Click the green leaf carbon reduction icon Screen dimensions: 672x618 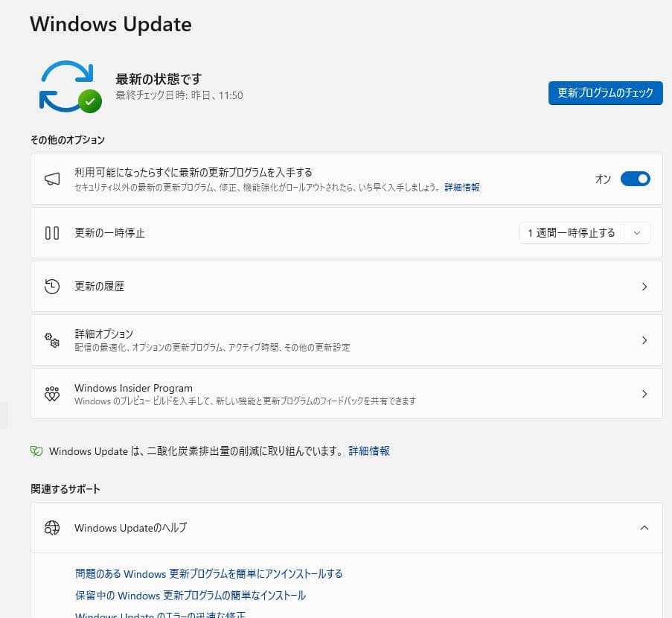pyautogui.click(x=36, y=451)
